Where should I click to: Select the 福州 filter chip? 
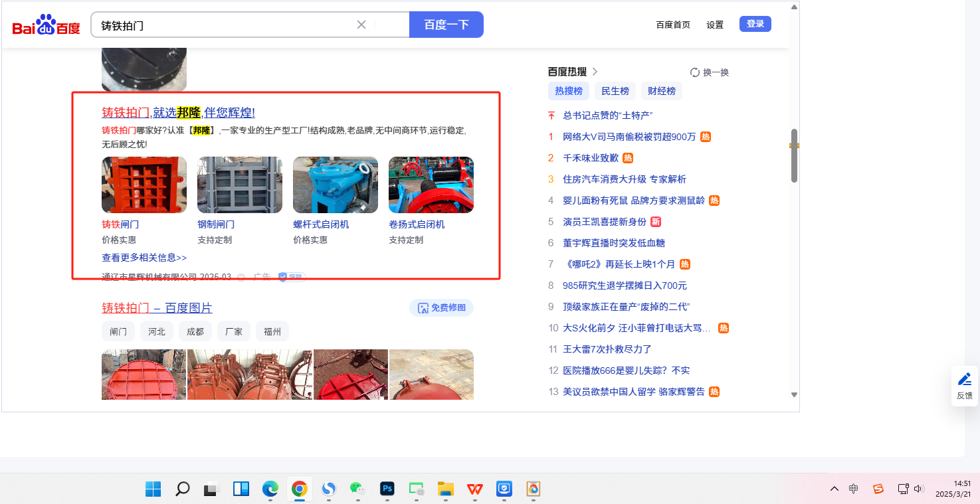(272, 331)
